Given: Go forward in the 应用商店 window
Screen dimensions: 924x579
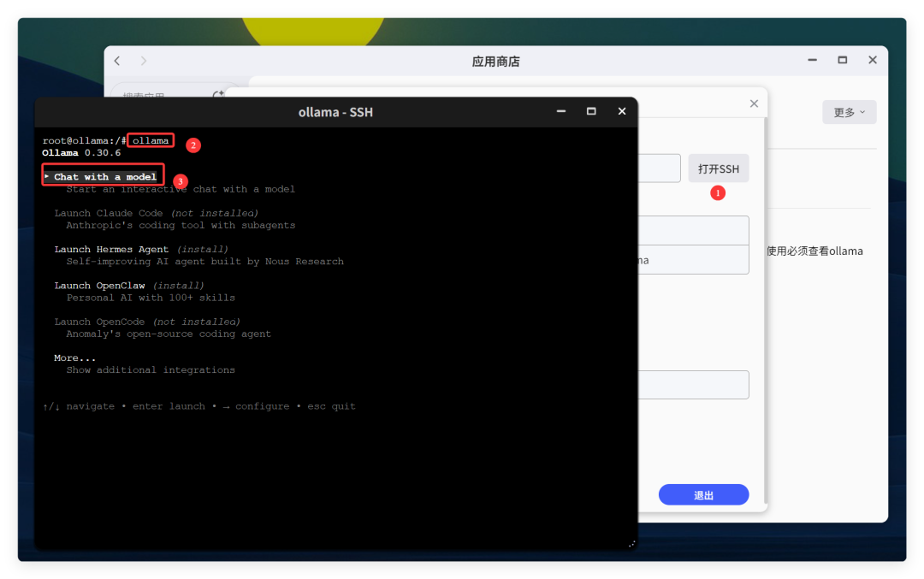Looking at the screenshot, I should click(x=144, y=61).
